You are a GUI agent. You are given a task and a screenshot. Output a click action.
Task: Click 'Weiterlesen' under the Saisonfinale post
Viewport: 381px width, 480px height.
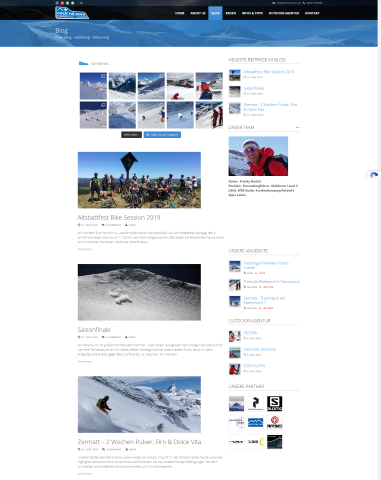[x=85, y=362]
